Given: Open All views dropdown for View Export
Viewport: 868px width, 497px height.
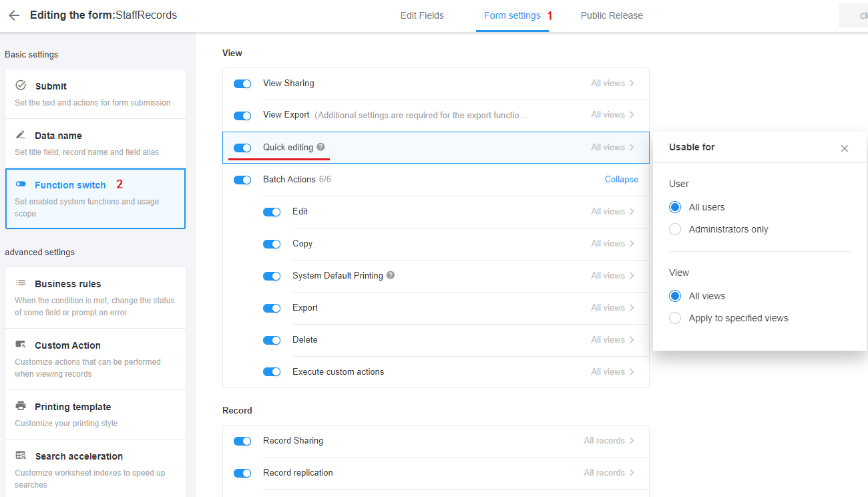Looking at the screenshot, I should tap(612, 115).
